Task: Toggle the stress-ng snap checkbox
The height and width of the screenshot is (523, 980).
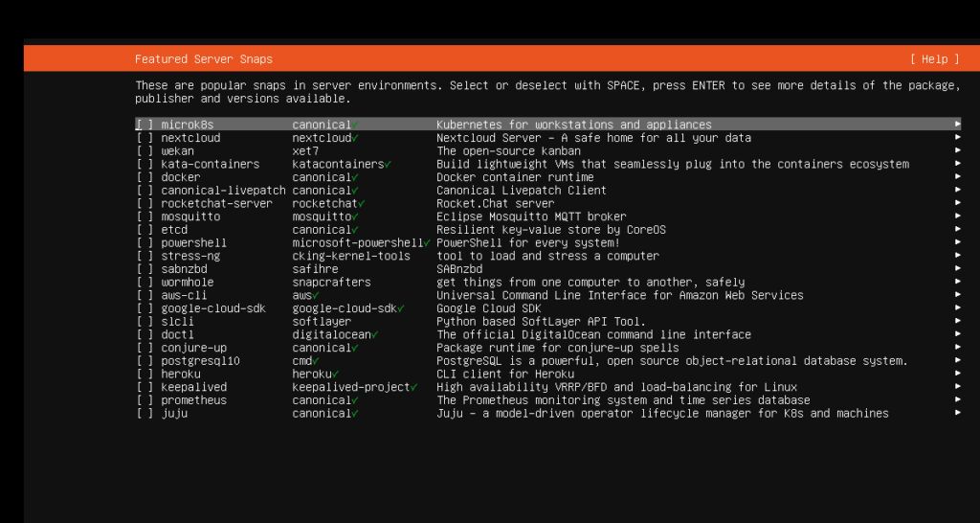Action: 145,256
